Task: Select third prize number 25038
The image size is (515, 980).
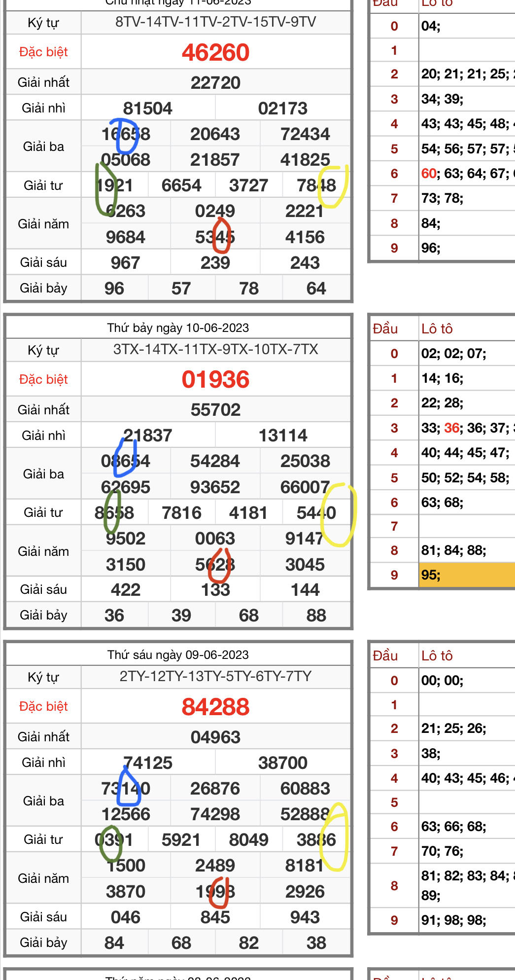Action: pos(305,461)
